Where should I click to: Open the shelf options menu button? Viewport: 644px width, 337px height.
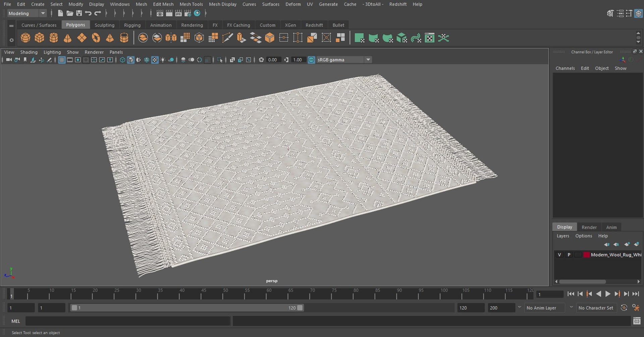pyautogui.click(x=11, y=40)
